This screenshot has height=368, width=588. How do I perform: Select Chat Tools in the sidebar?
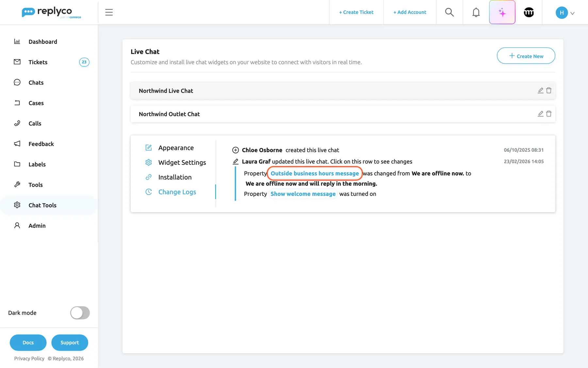pos(49,205)
